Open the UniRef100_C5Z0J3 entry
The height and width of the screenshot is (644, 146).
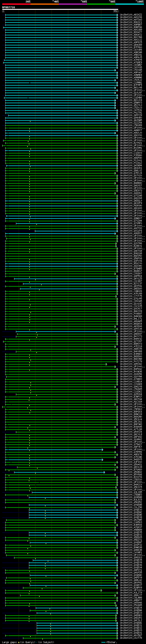131,108
